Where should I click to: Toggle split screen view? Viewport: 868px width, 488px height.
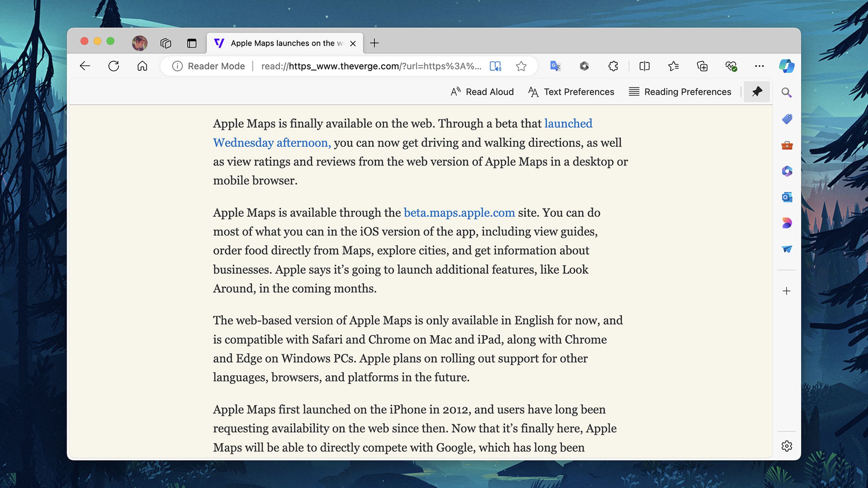click(x=644, y=66)
